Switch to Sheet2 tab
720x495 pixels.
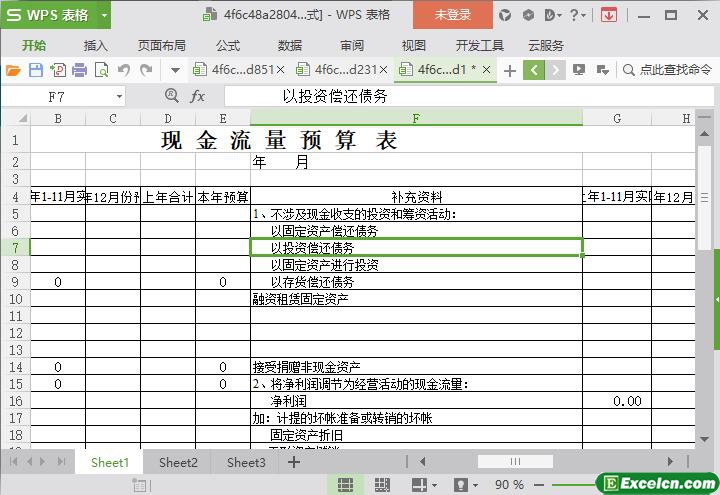tap(178, 462)
